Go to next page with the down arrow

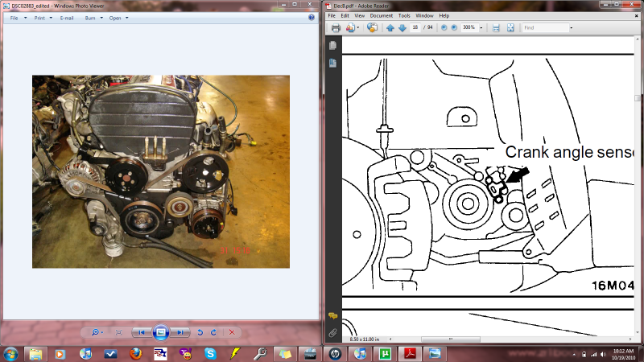pyautogui.click(x=402, y=28)
